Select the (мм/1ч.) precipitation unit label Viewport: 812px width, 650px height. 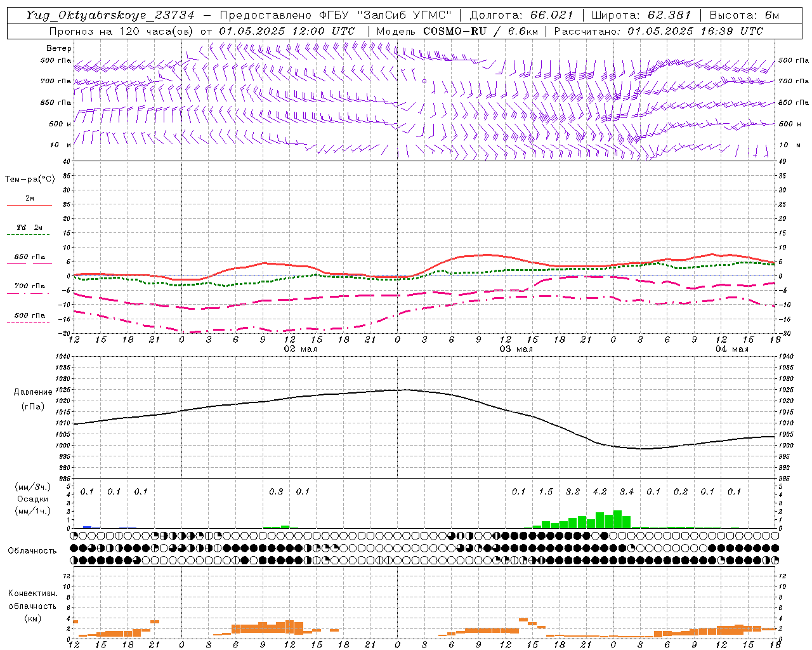33,512
